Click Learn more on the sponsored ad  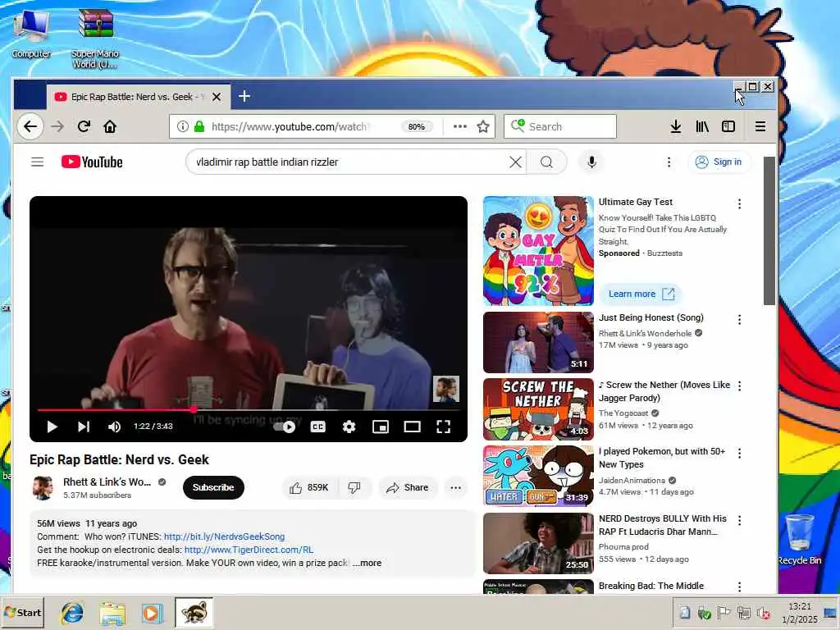[640, 294]
